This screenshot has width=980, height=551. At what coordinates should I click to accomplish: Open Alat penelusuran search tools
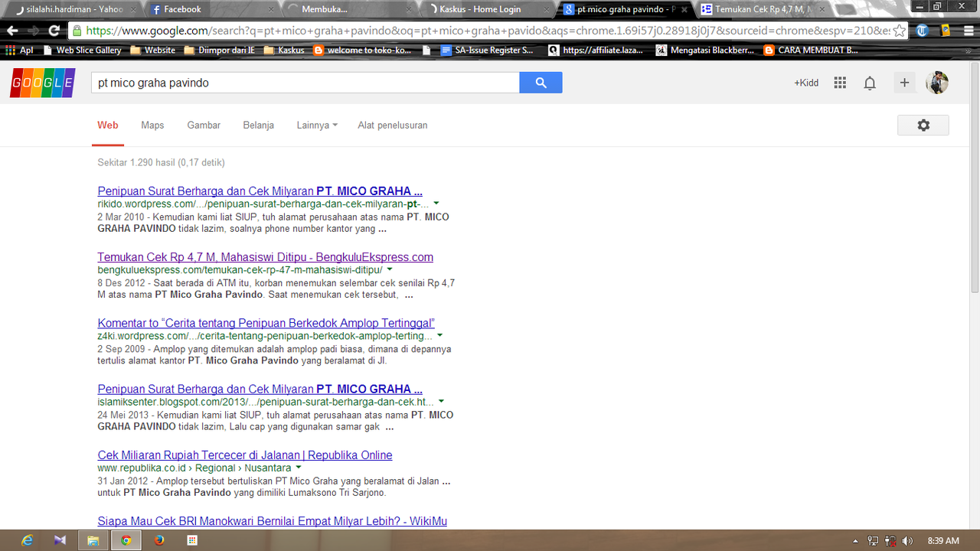click(393, 126)
